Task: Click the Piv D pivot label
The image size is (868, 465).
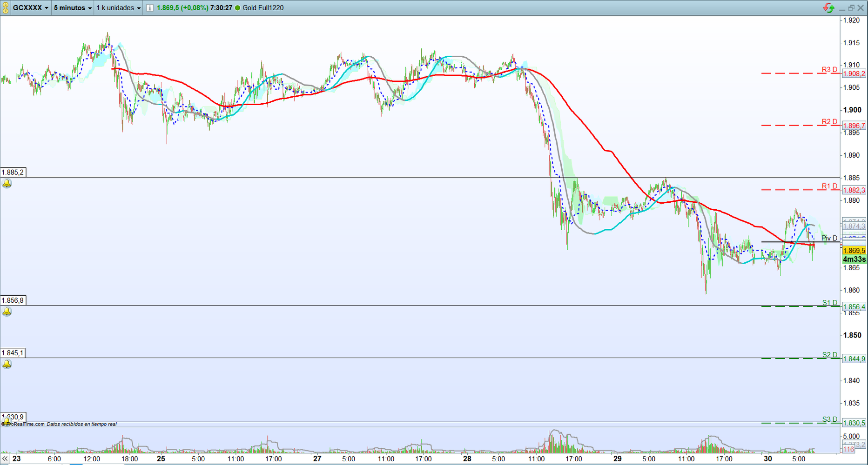Action: (829, 239)
